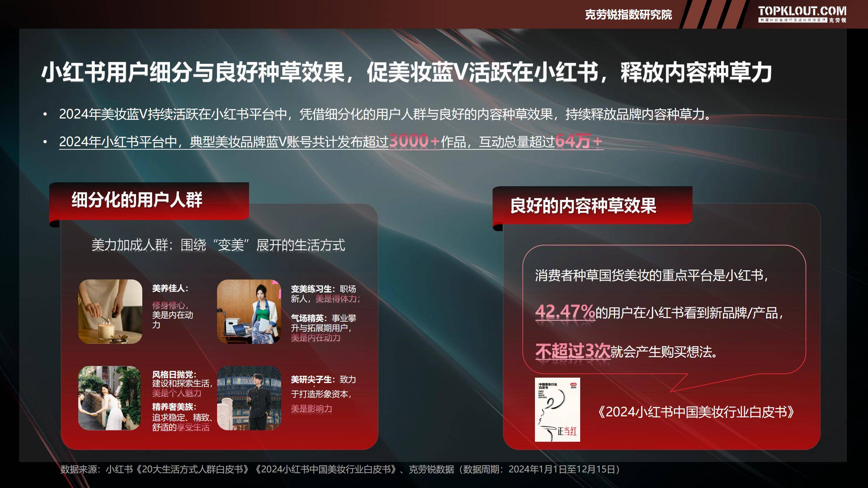This screenshot has width=868, height=488.
Task: Click the 精养奢美族 label
Action: [x=174, y=407]
